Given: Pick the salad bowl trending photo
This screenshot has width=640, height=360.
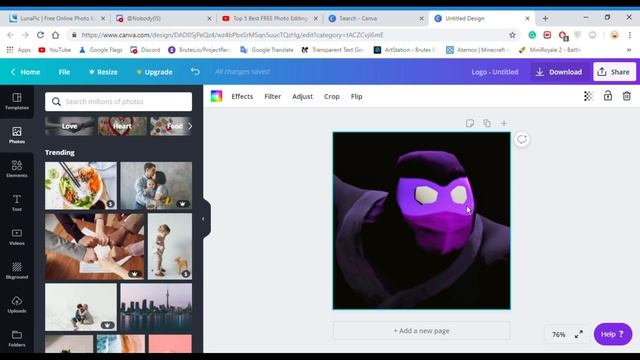Looking at the screenshot, I should (x=81, y=186).
